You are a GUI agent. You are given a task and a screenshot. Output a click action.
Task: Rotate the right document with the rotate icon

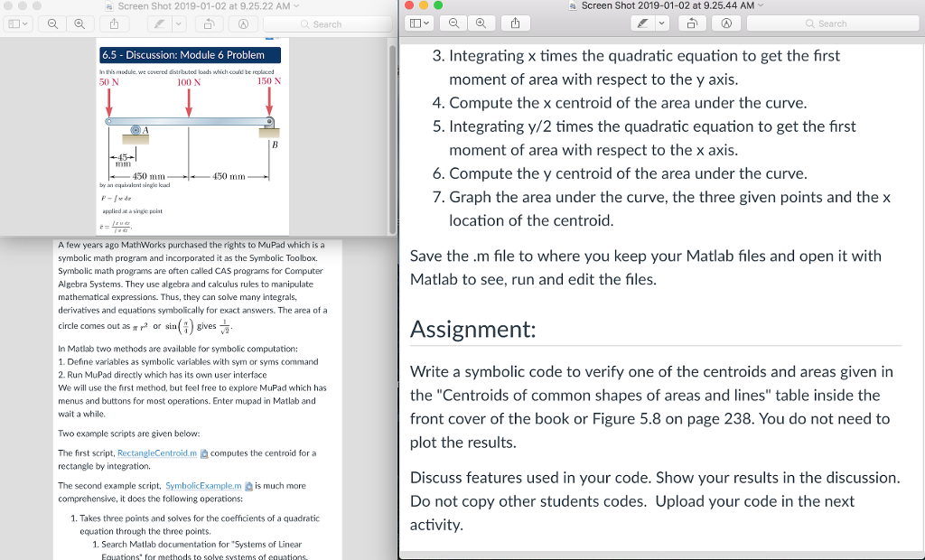click(692, 23)
